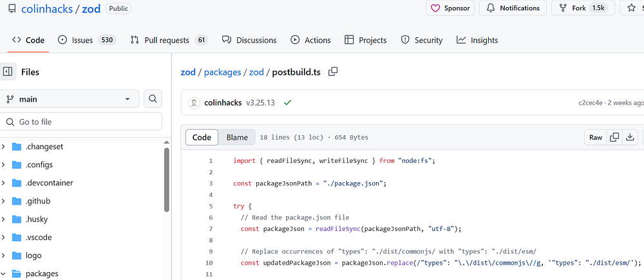Click the file tree scrollbar

coord(166,180)
